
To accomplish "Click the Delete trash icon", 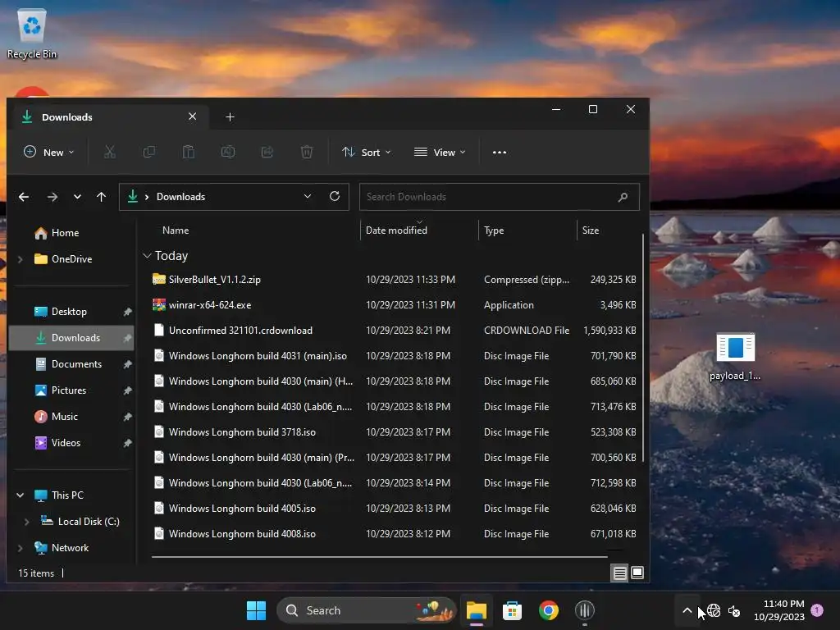I will pos(307,152).
